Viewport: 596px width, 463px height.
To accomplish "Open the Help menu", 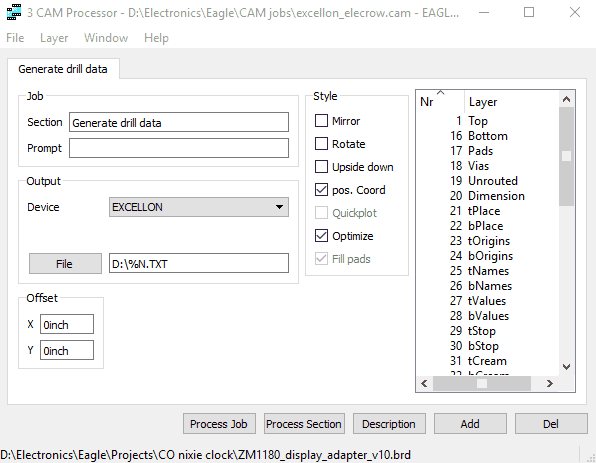I will 156,38.
